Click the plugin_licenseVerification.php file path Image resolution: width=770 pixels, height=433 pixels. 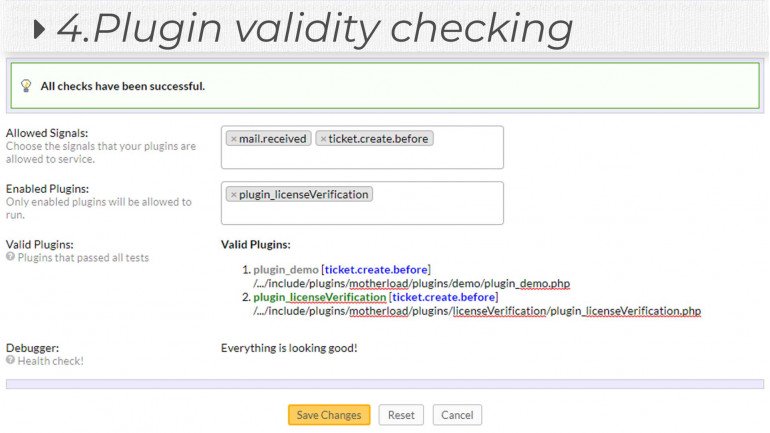click(477, 311)
